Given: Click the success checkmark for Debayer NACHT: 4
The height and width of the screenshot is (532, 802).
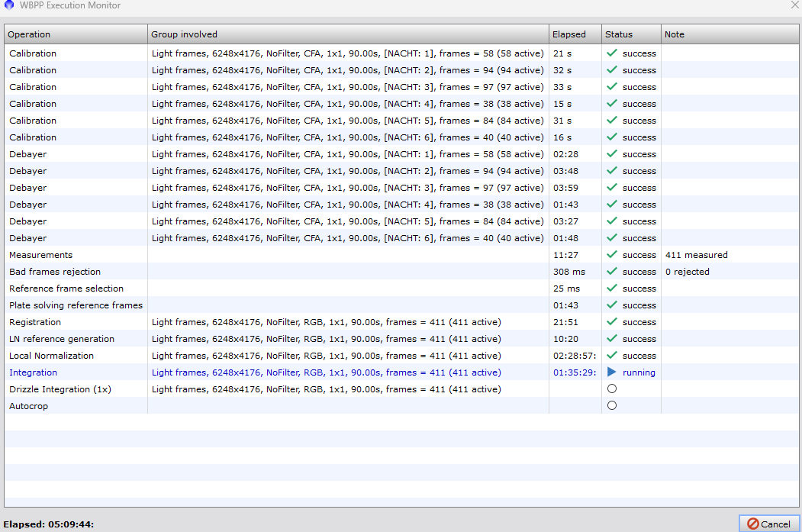Looking at the screenshot, I should pos(612,204).
